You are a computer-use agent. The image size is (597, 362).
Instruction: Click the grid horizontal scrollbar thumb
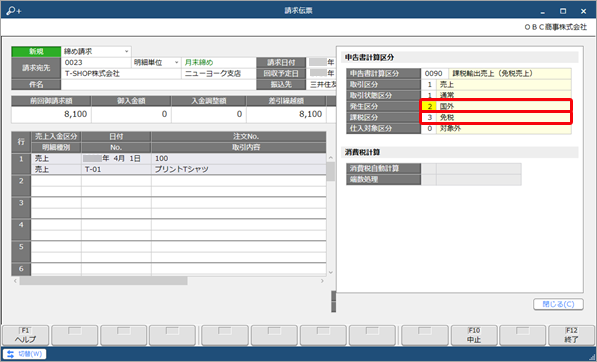tap(103, 281)
